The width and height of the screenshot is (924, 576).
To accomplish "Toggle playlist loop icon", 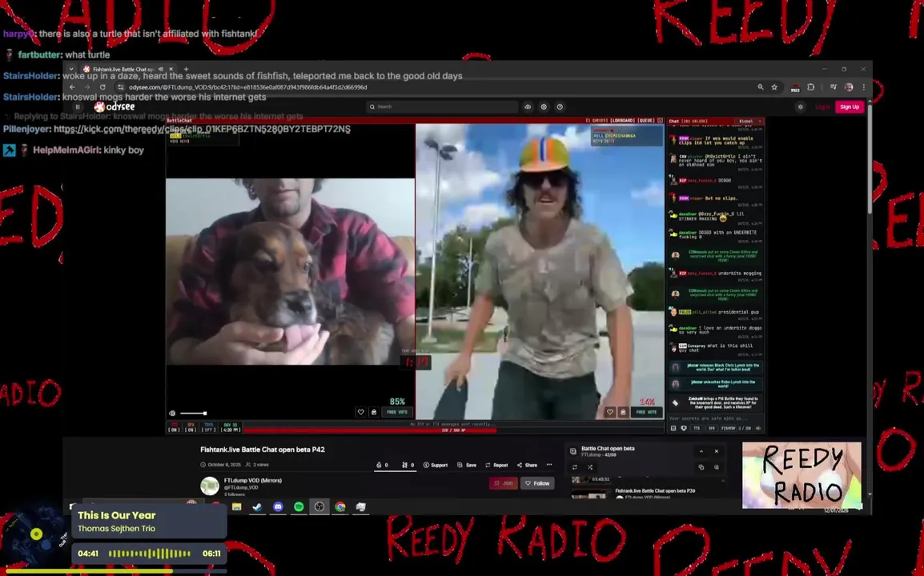I will coord(575,467).
